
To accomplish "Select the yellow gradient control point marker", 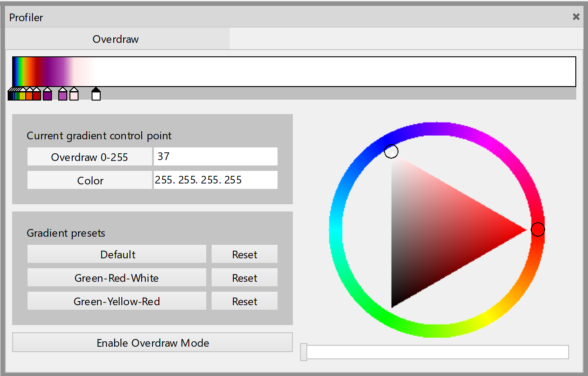I will 23,96.
